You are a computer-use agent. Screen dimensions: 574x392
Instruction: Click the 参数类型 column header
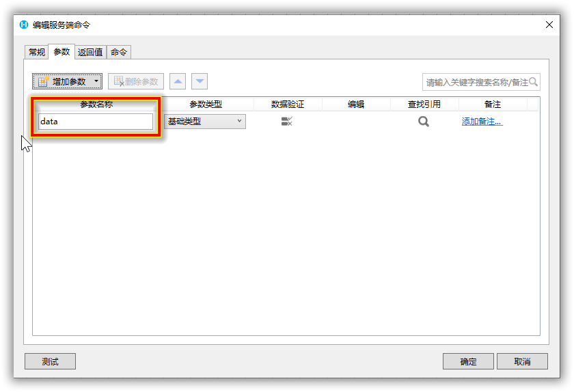tap(206, 104)
